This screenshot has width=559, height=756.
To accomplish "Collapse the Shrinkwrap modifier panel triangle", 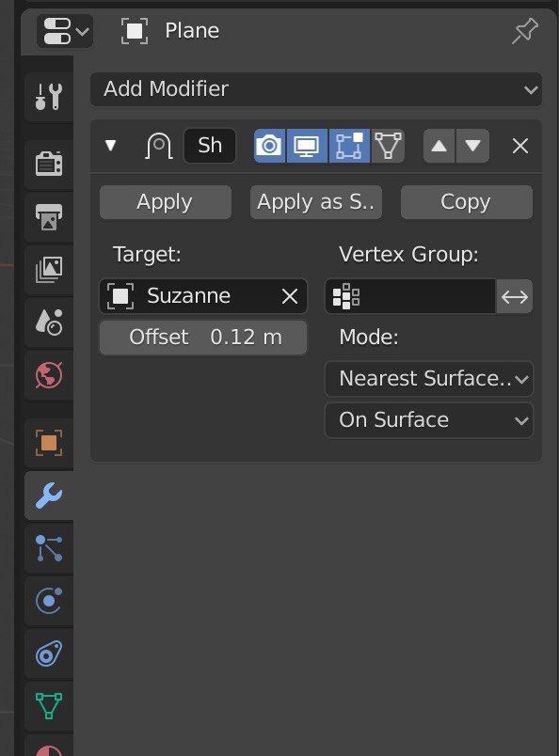I will [110, 145].
